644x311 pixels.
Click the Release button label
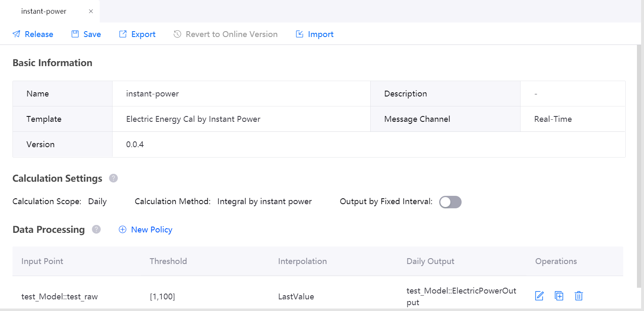(x=39, y=34)
